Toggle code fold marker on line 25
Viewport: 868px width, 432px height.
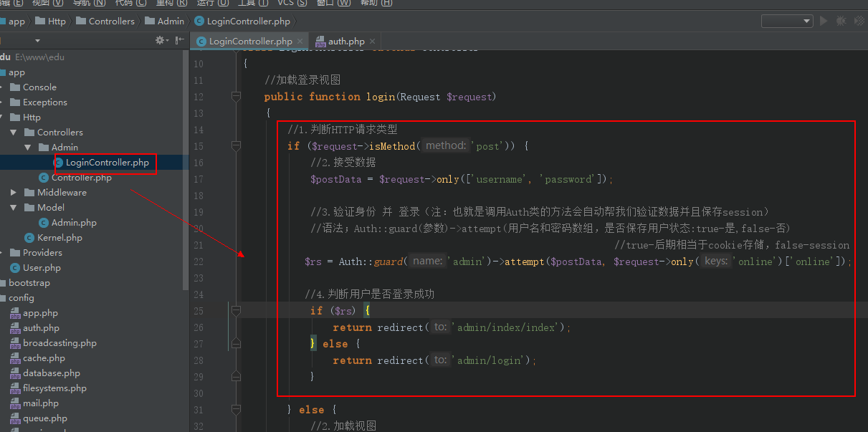(x=235, y=310)
